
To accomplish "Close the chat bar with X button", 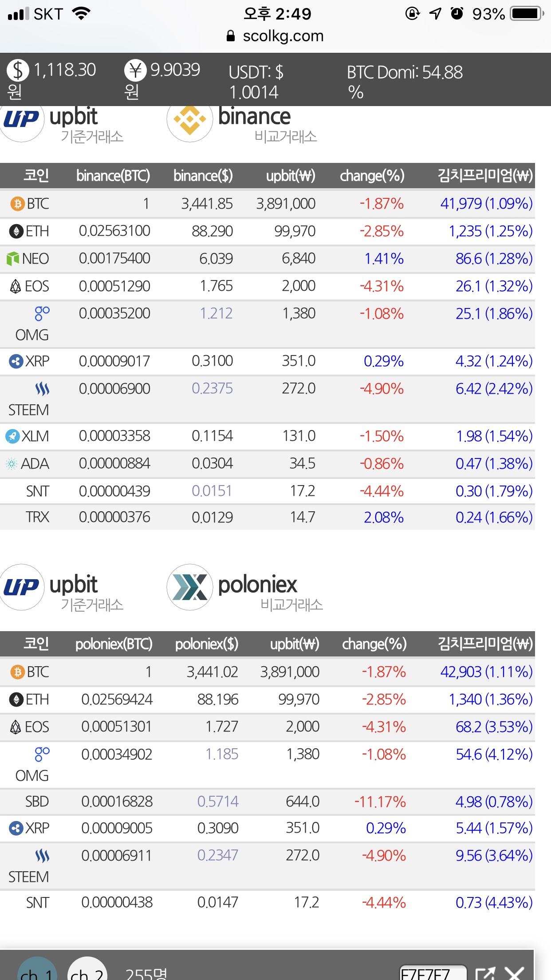I will [x=515, y=974].
